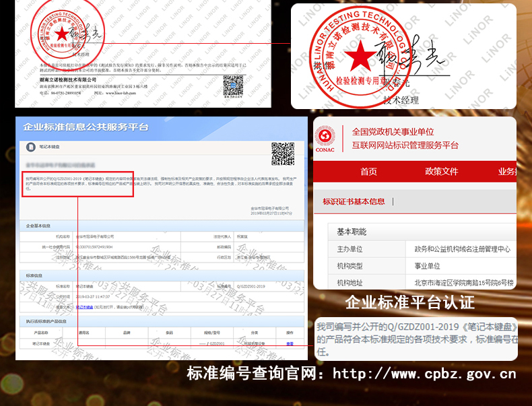Click the 政务和公益机构域名注册管理中心 cell
This screenshot has width=532, height=406.
[461, 249]
